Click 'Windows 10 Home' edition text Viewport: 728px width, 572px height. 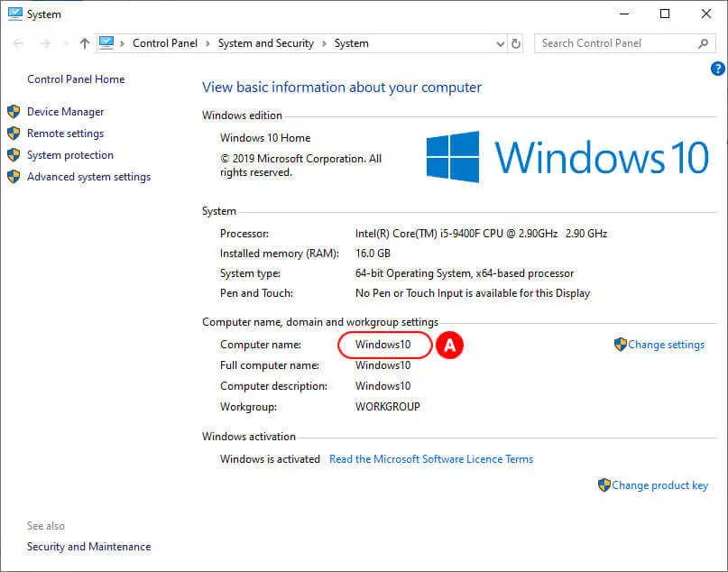[x=265, y=138]
